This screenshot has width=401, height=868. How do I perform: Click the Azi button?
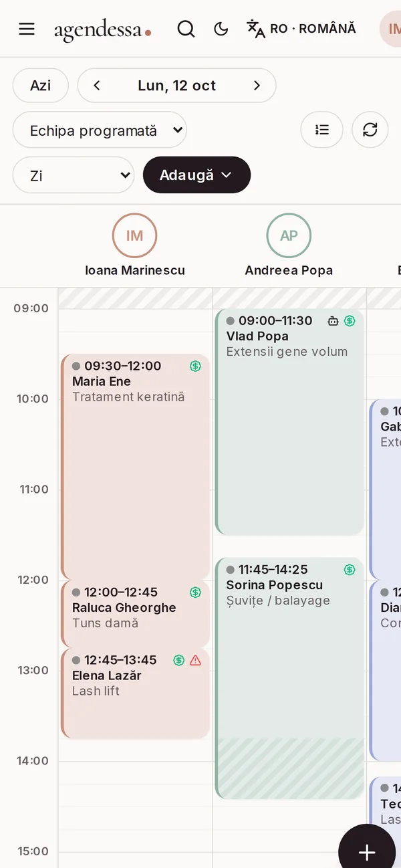(x=41, y=86)
